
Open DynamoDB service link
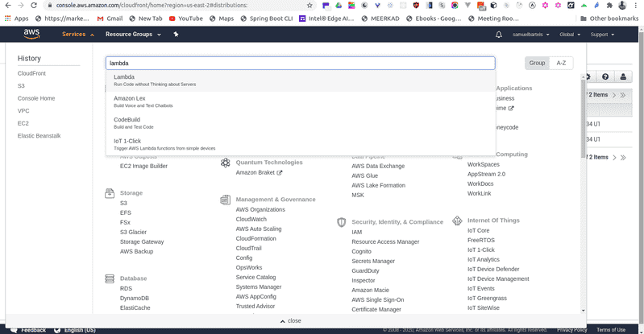tap(135, 299)
